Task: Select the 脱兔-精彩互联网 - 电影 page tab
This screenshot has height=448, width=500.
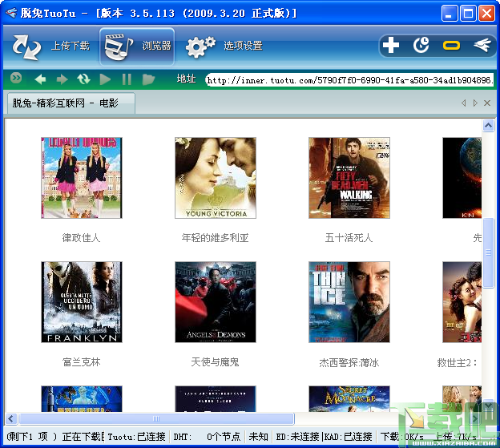Action: point(70,103)
